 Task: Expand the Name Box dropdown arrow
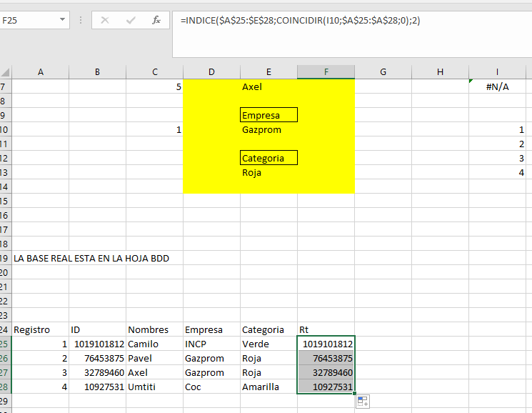62,20
